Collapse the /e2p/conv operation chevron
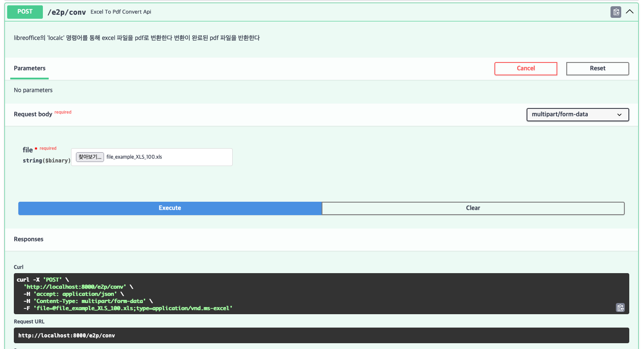644x349 pixels. 630,12
